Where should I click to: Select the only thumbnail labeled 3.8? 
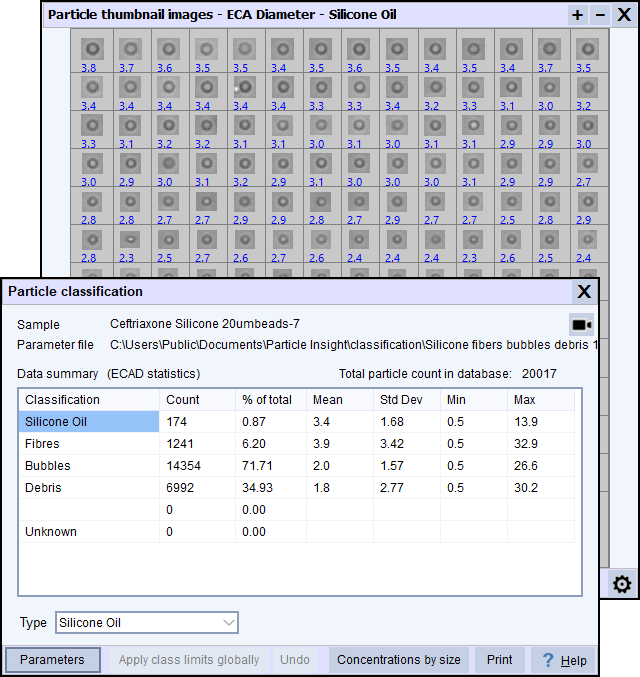click(92, 51)
